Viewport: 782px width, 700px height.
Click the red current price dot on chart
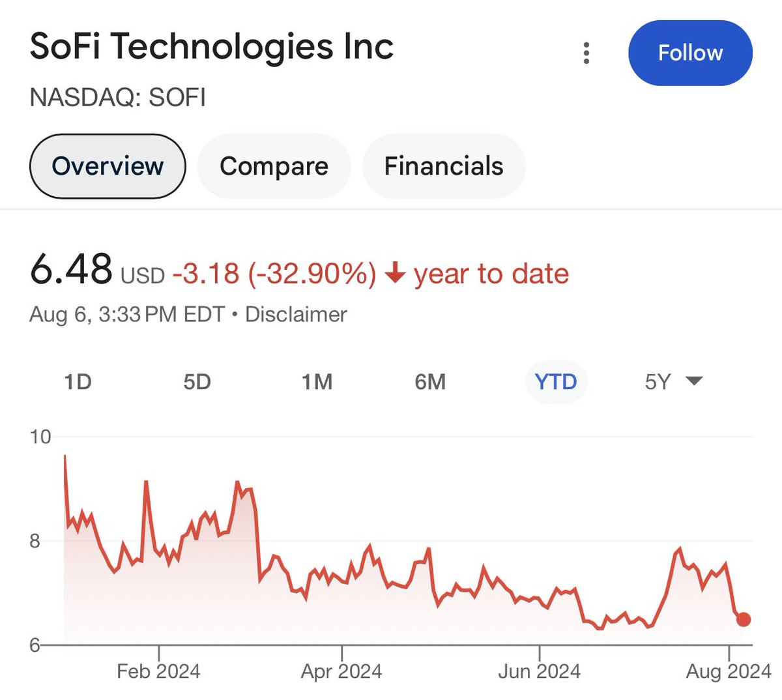(744, 619)
